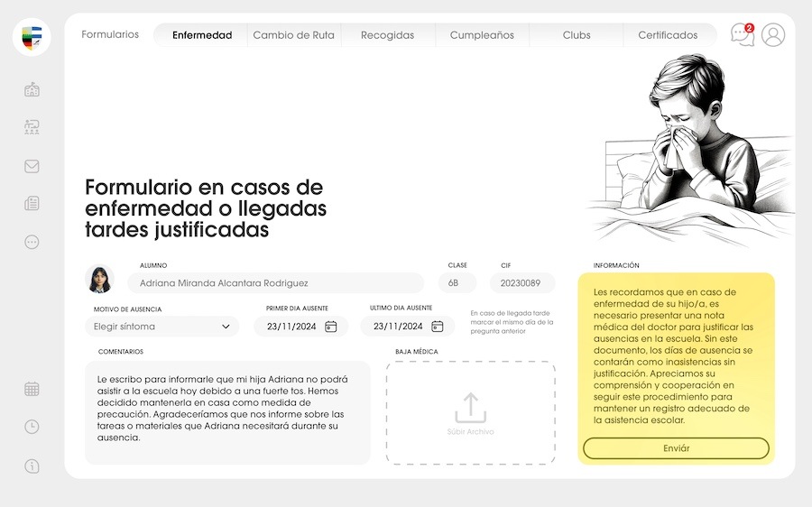Click the school crest logo
Screen dimensions: 812x507
32,37
